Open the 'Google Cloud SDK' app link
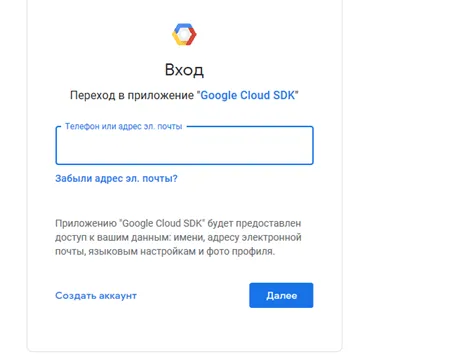The height and width of the screenshot is (360, 462). 248,95
